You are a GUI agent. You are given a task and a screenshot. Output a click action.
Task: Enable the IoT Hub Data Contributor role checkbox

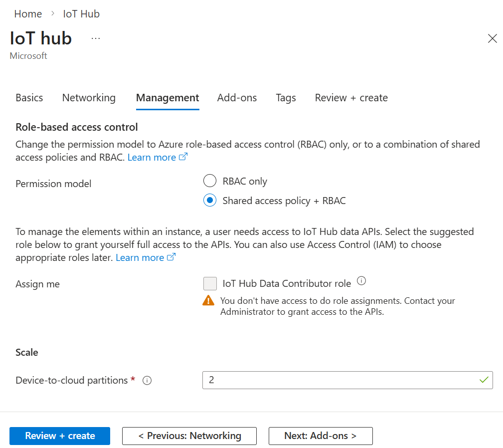click(x=210, y=283)
